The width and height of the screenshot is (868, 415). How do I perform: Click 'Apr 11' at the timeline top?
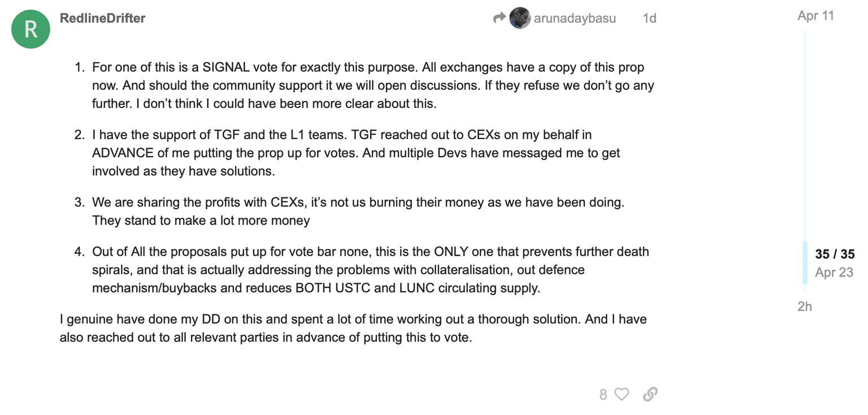[815, 16]
